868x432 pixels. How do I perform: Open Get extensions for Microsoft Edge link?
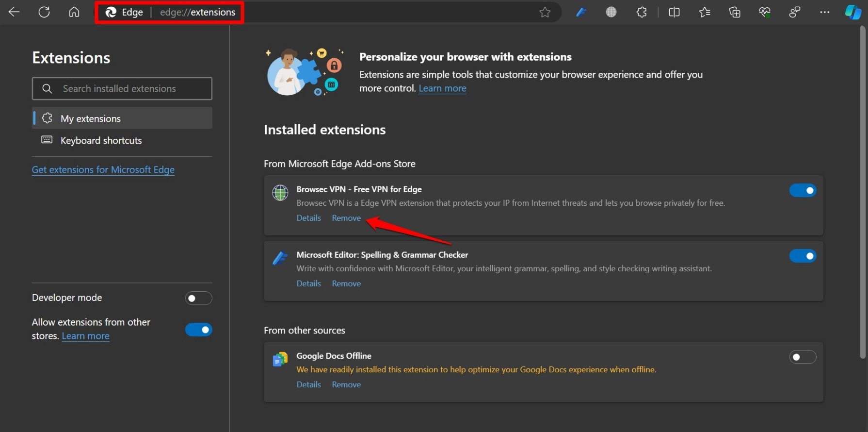[x=103, y=170]
